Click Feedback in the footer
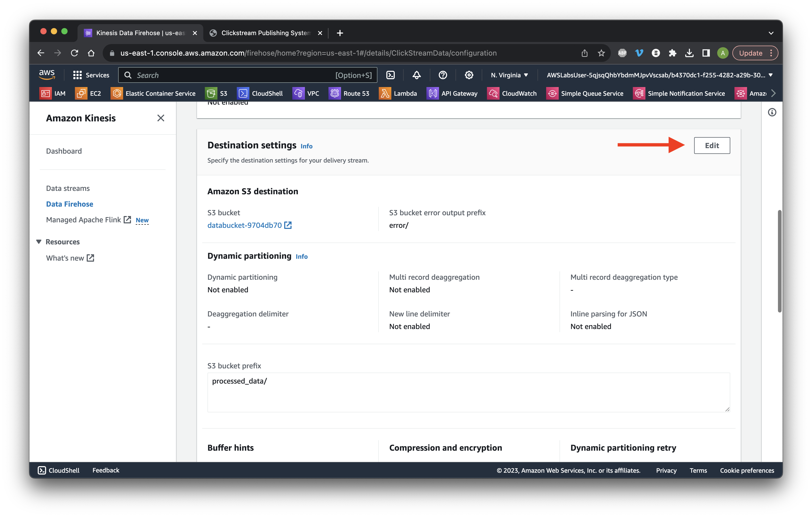This screenshot has height=517, width=812. [106, 470]
